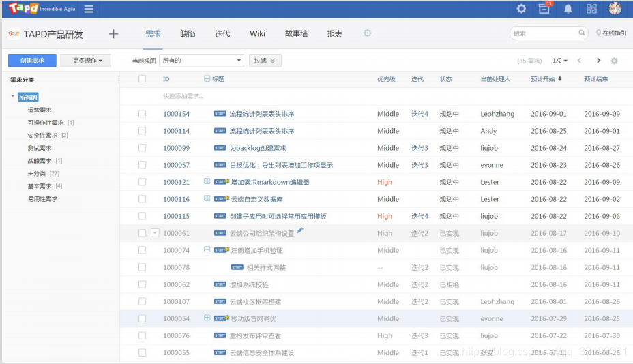Open the 当前视图 所有的 dropdown

coord(201,61)
